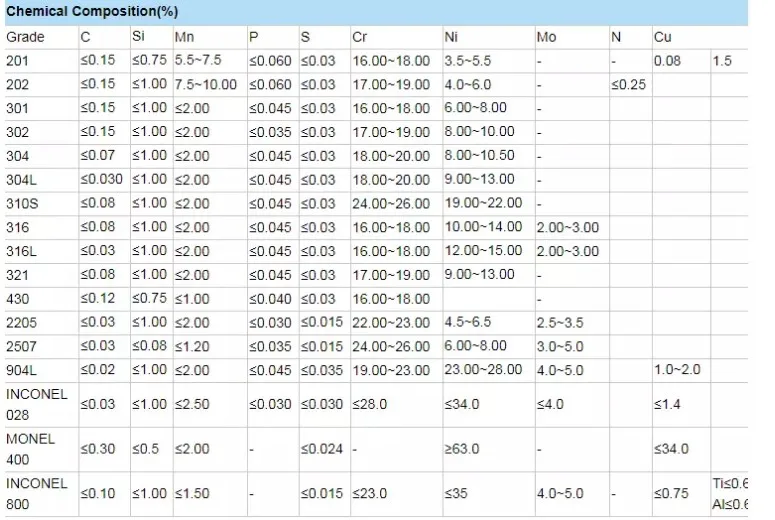The width and height of the screenshot is (775, 520).
Task: Select the Grade column header
Action: (x=25, y=37)
